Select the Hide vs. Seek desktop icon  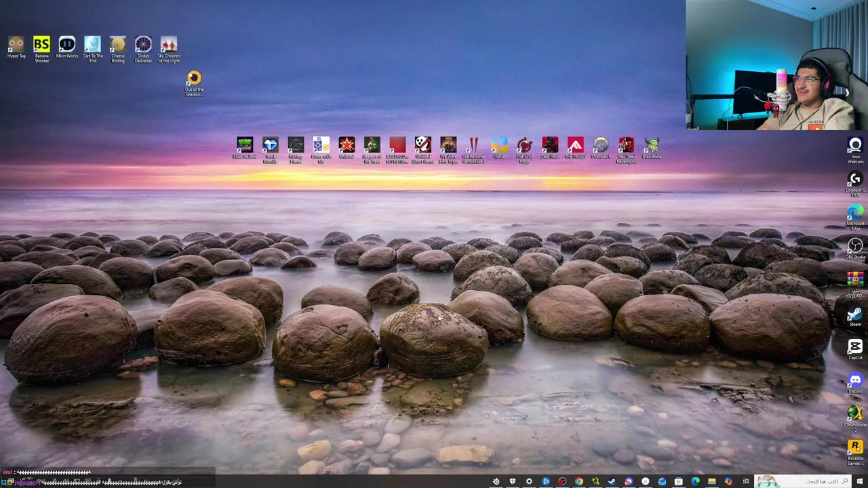pos(245,148)
